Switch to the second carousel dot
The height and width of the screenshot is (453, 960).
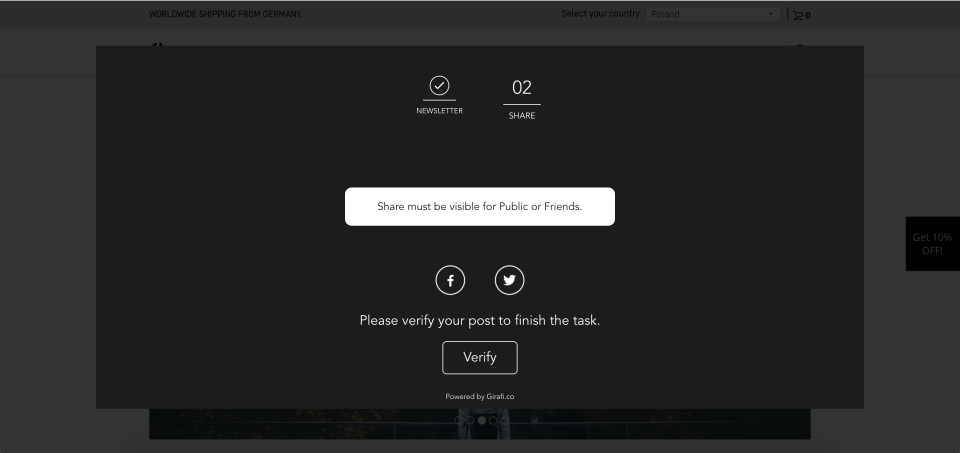pos(470,421)
